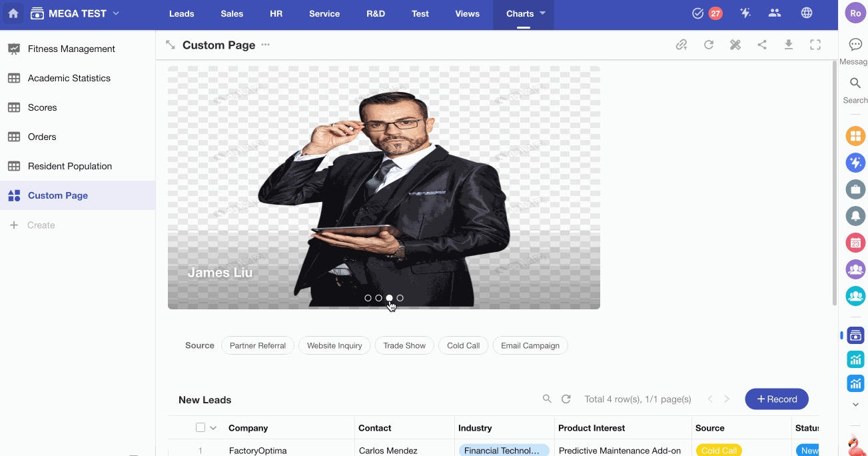Share the Custom Page
The height and width of the screenshot is (456, 868).
pos(762,45)
